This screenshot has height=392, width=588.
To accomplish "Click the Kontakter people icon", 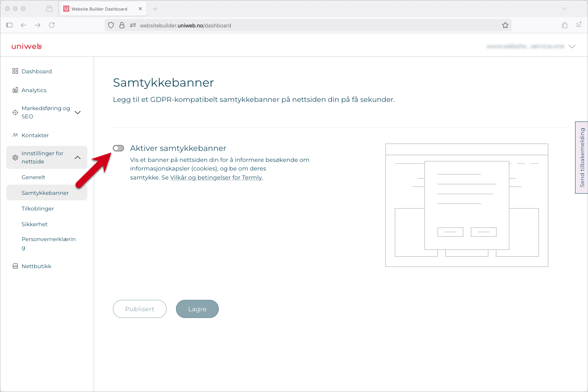I will [x=15, y=135].
